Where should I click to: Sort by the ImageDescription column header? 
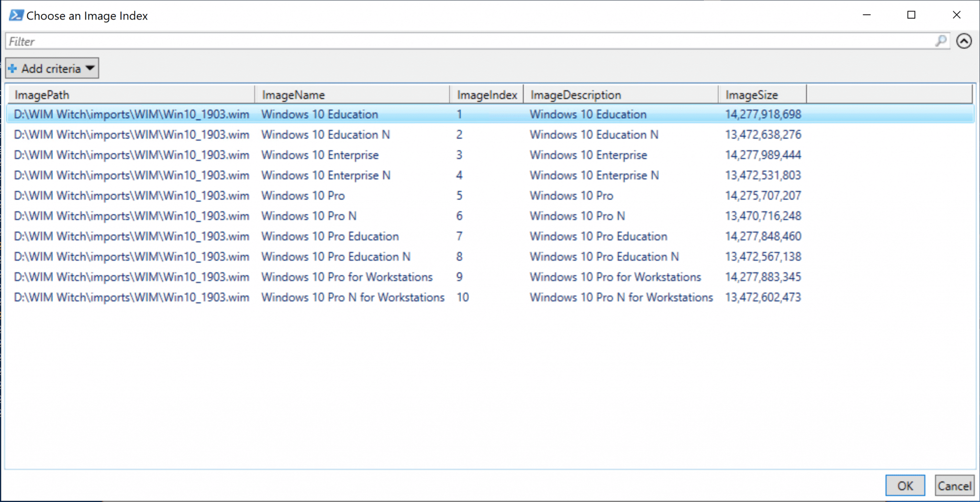[x=576, y=94]
